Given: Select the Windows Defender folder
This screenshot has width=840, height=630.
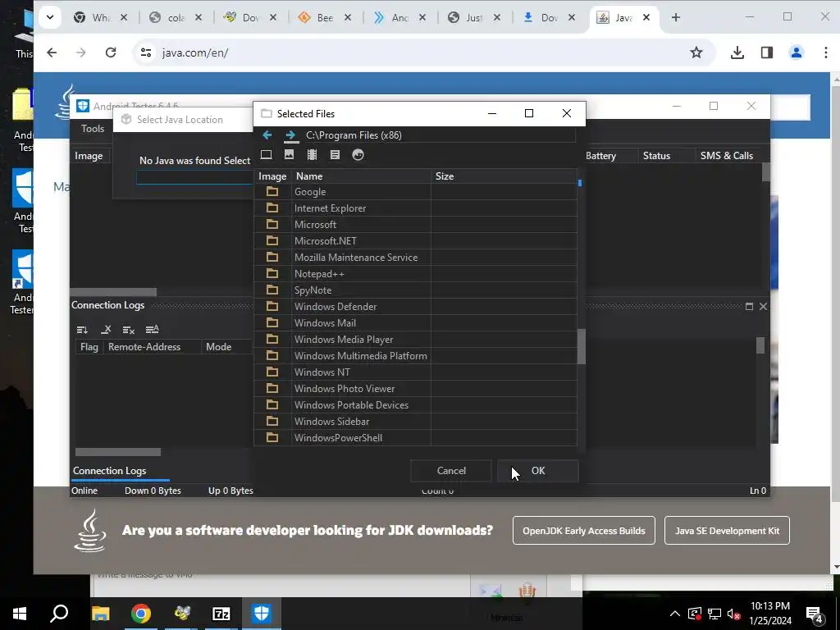Looking at the screenshot, I should pyautogui.click(x=415, y=307).
